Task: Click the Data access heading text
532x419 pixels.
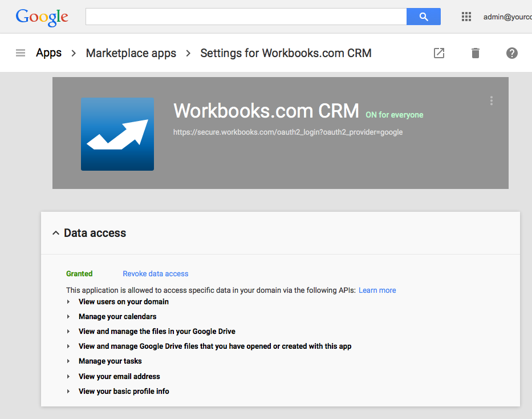Action: 95,233
